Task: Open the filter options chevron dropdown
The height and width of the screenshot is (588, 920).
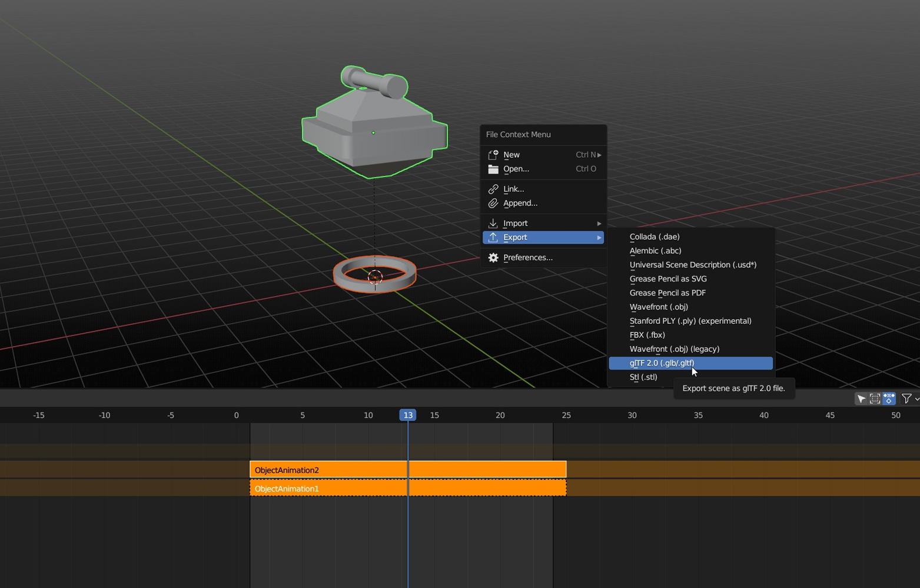Action: coord(916,398)
